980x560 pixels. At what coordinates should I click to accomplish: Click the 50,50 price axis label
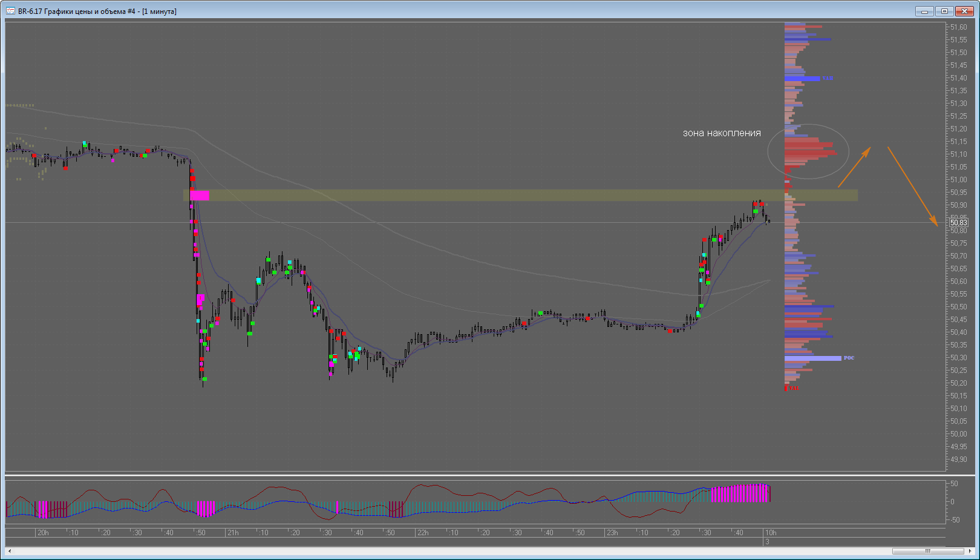coord(959,307)
